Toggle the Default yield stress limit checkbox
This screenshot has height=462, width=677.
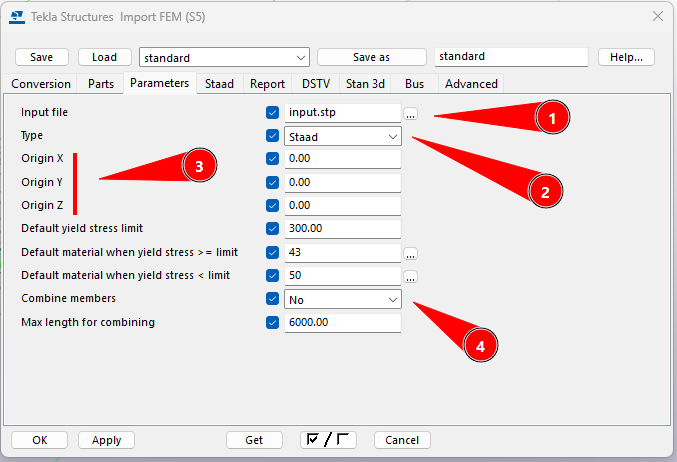[x=273, y=229]
